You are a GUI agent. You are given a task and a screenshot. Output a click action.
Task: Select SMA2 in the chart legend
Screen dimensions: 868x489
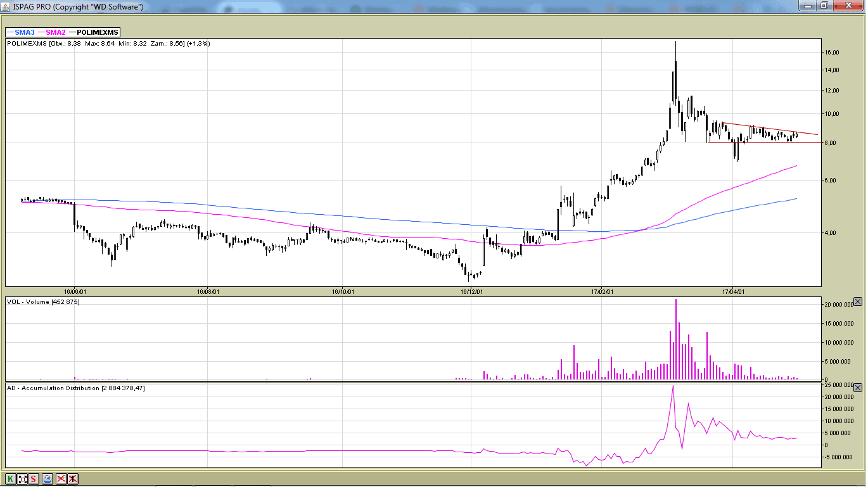(52, 32)
